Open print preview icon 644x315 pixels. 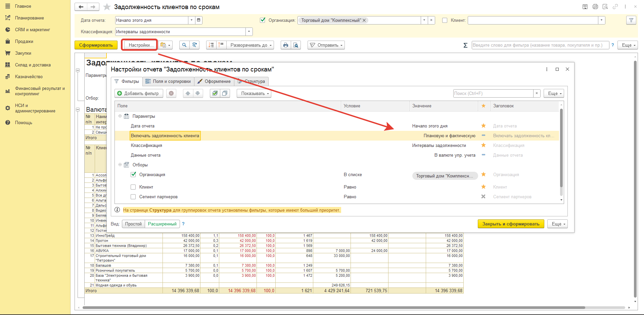(296, 45)
